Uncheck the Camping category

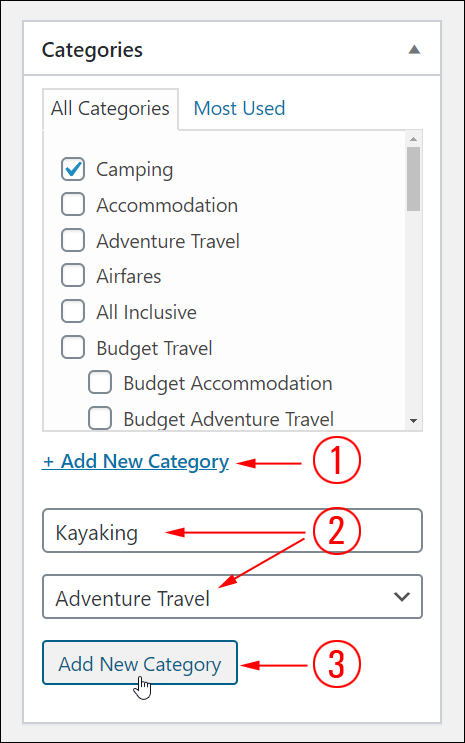pos(73,169)
